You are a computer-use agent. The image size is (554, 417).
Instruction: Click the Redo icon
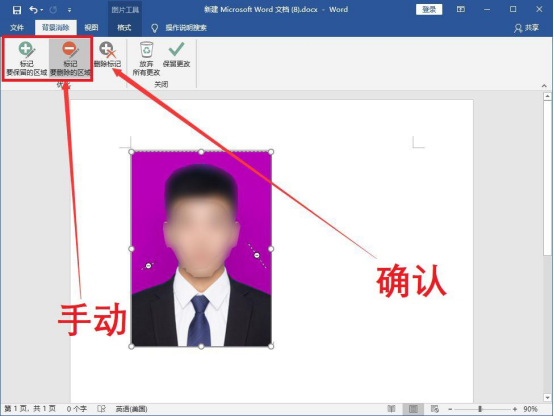(53, 10)
